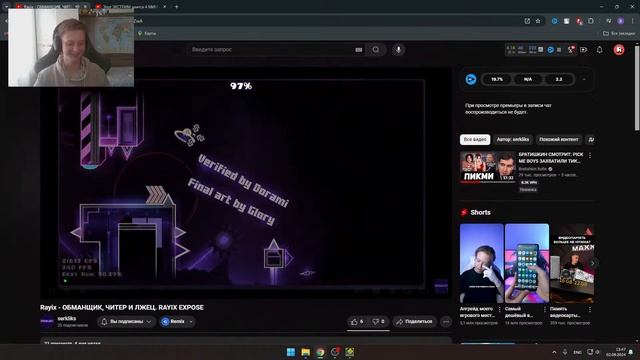
Task: Expand the Remix dropdown arrow
Action: 191,322
